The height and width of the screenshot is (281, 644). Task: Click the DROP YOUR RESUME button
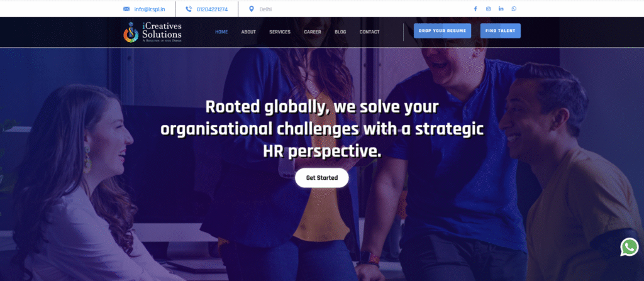point(442,31)
